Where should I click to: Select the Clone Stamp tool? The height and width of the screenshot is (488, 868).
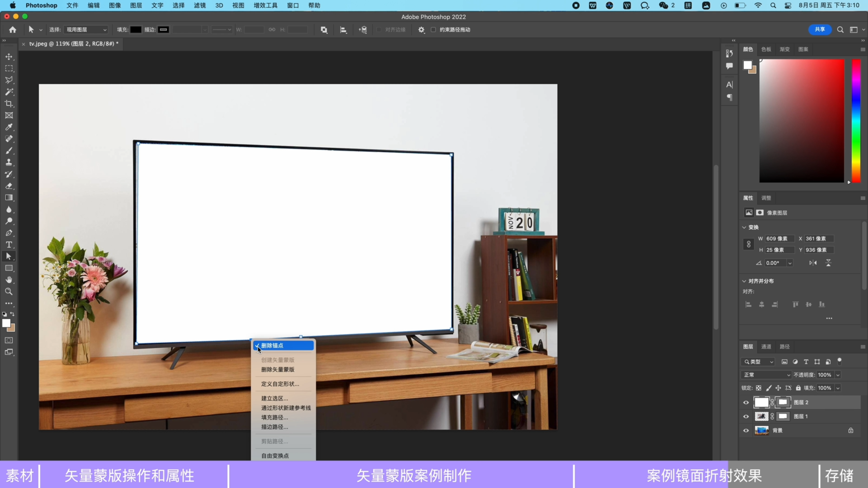9,162
